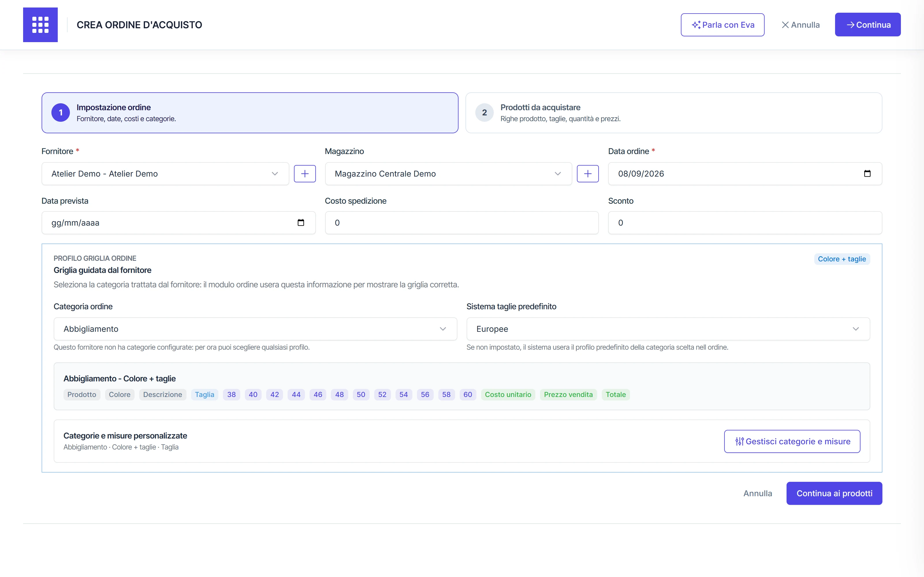This screenshot has height=577, width=924.
Task: Open the app grid menu icon
Action: (x=40, y=25)
